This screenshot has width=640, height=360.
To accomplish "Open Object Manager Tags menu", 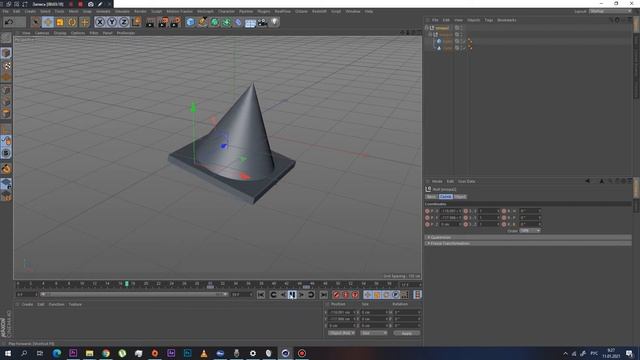I will click(x=489, y=20).
